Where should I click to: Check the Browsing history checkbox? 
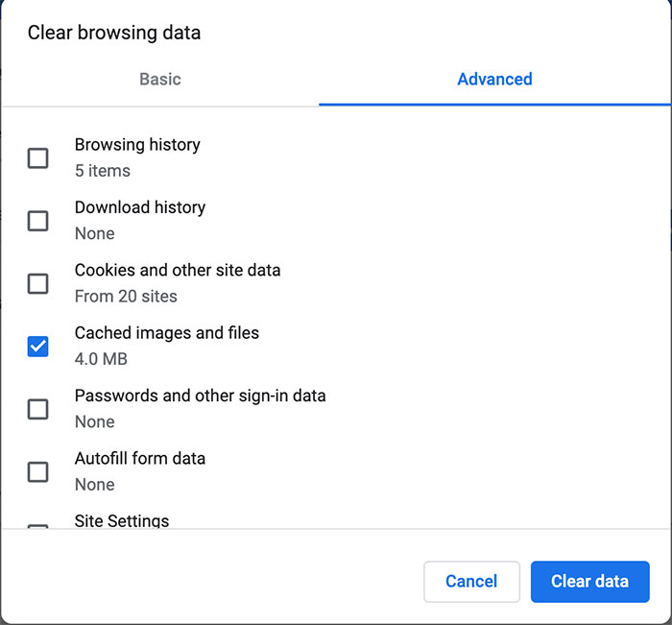[x=37, y=158]
